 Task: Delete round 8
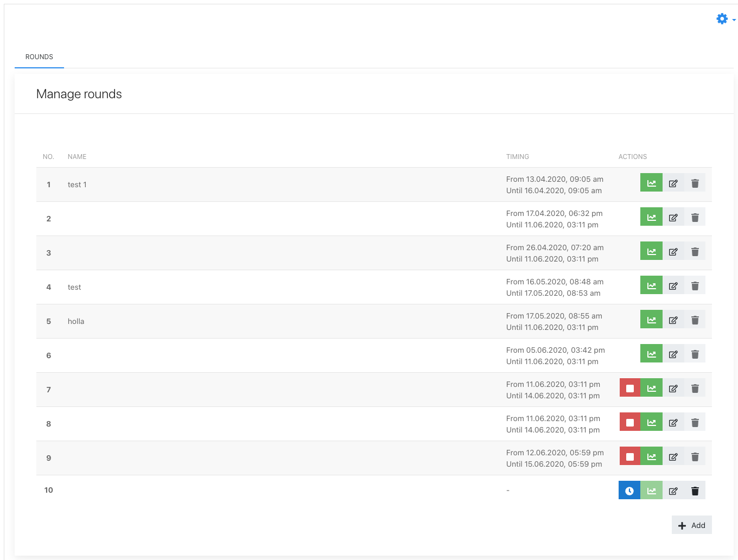click(x=695, y=422)
